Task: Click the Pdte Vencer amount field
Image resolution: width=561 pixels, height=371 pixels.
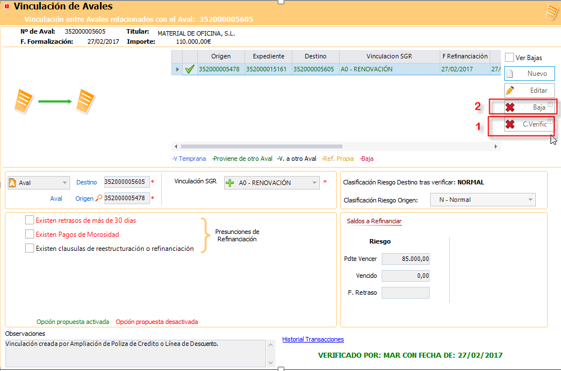Action: coord(406,259)
